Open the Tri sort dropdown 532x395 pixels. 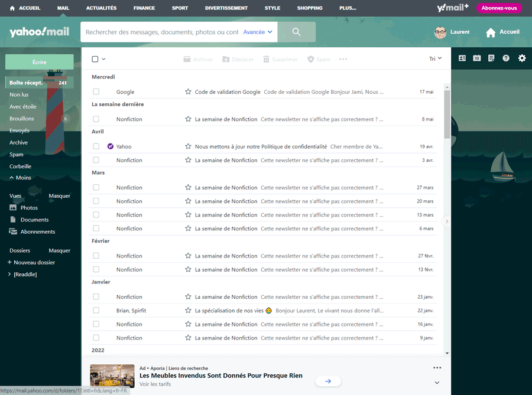(x=435, y=58)
